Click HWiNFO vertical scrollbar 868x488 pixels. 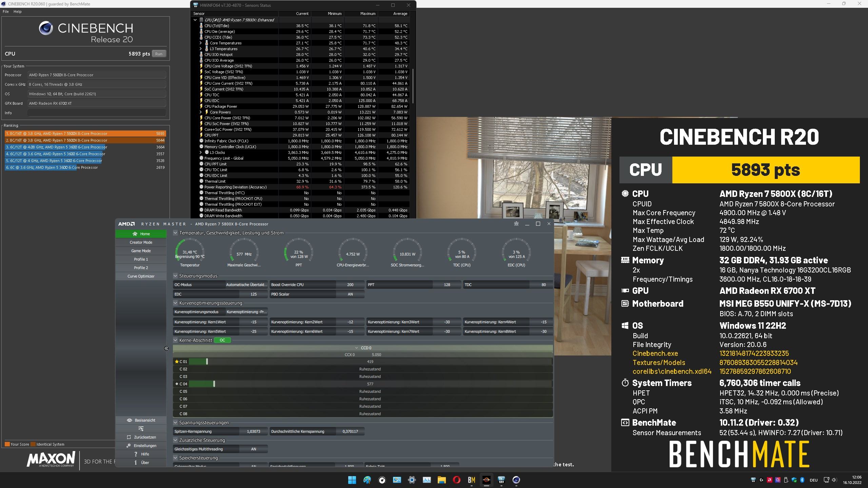(413, 86)
